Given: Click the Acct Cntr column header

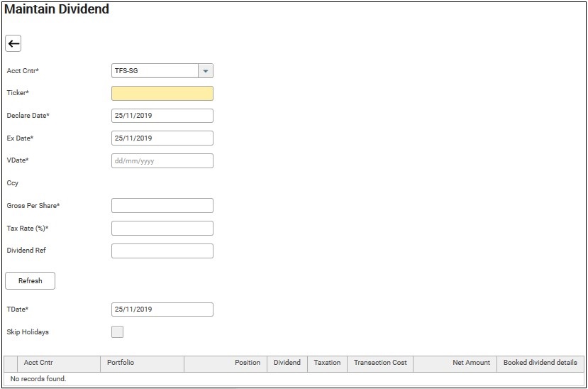Looking at the screenshot, I should tap(38, 363).
